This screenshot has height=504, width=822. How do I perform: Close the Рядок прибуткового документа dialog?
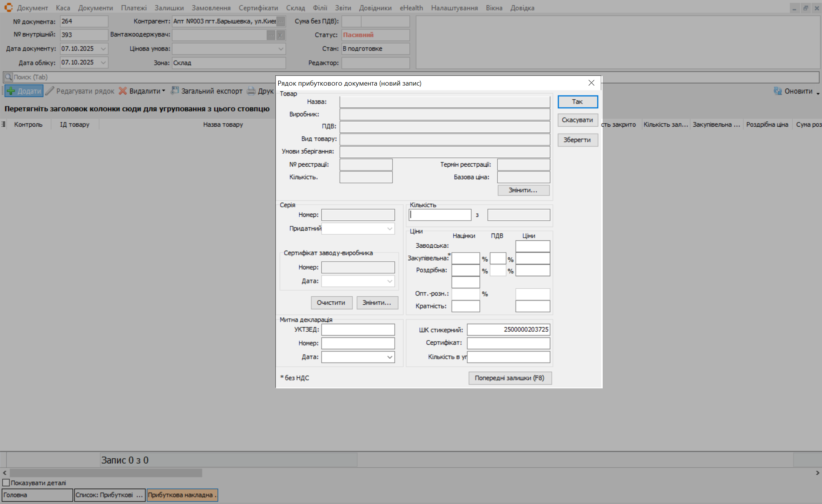pos(591,83)
